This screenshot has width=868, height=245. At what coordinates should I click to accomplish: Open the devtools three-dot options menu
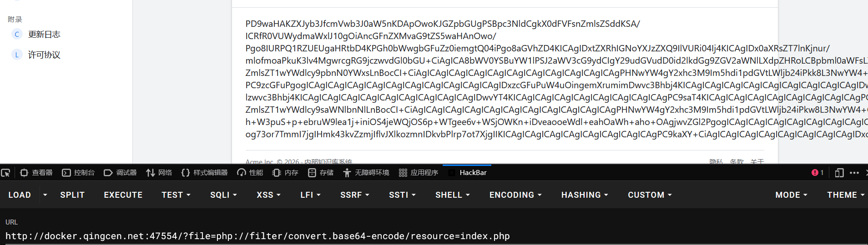coord(854,173)
